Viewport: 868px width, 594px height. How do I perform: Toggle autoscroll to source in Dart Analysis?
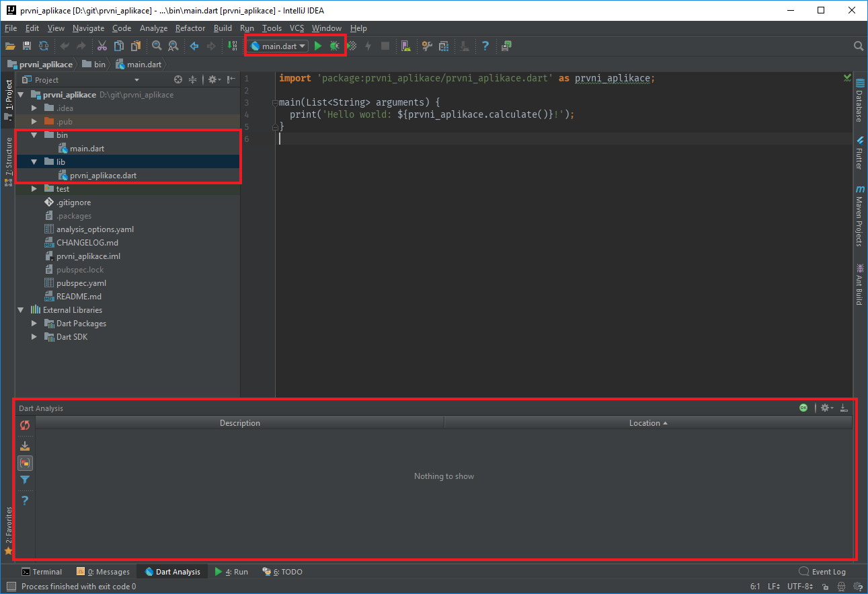click(x=25, y=445)
